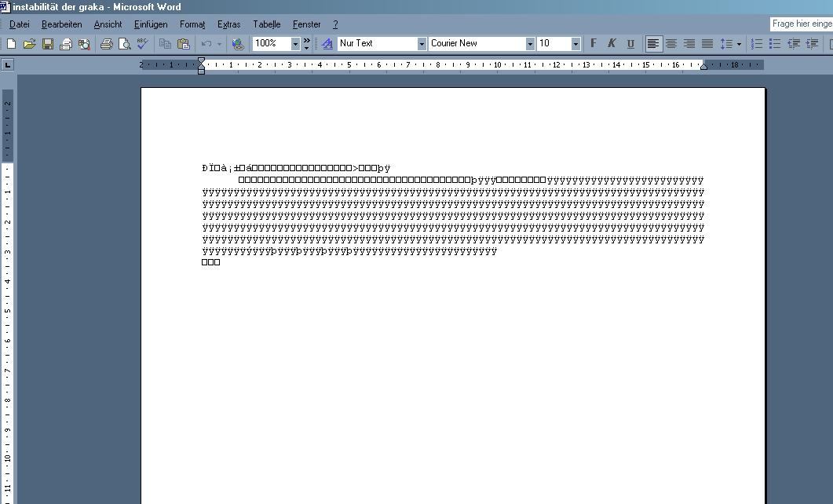This screenshot has height=504, width=833.
Task: Toggle bold (F) formatting
Action: tap(594, 43)
